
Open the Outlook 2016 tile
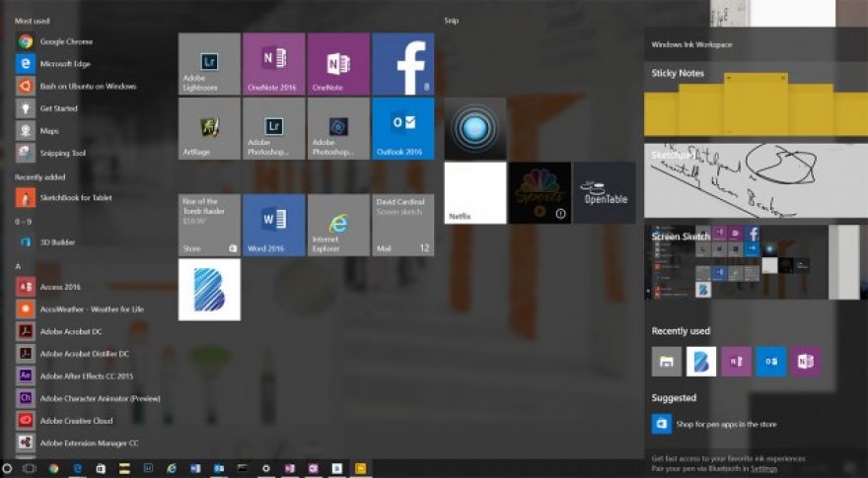[x=403, y=128]
